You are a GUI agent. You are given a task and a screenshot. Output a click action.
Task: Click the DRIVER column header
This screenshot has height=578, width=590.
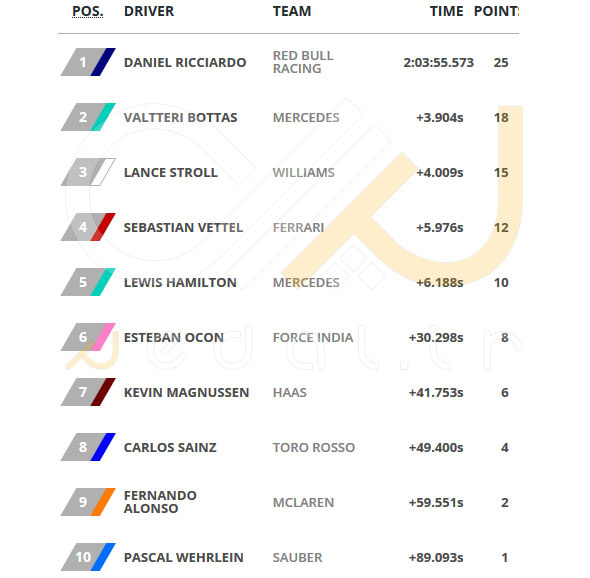click(x=149, y=11)
